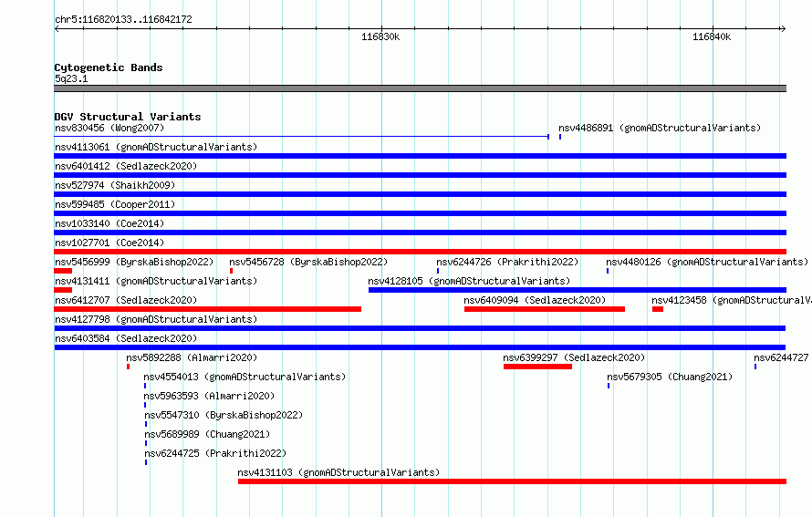Click the left arrow of the ruler
Screen dimensions: 812x517
57,29
